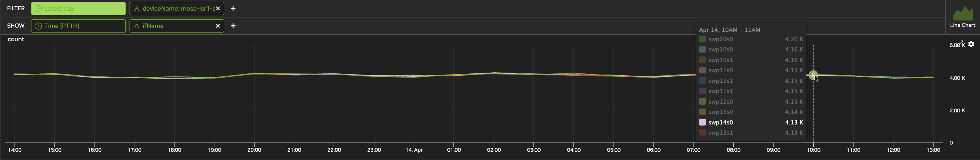Click the 14. Apr date axis label
This screenshot has width=980, height=160.
tap(414, 150)
